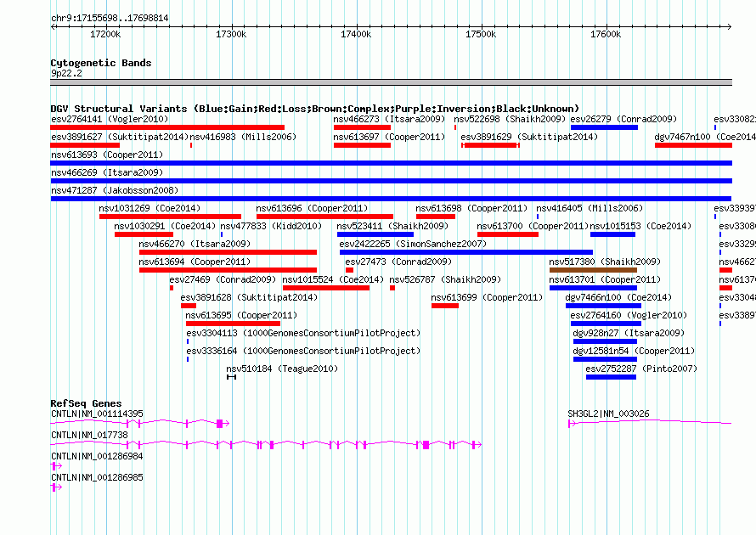Image resolution: width=756 pixels, height=535 pixels.
Task: Select the brown complex variant bar nsv517380
Action: (593, 270)
